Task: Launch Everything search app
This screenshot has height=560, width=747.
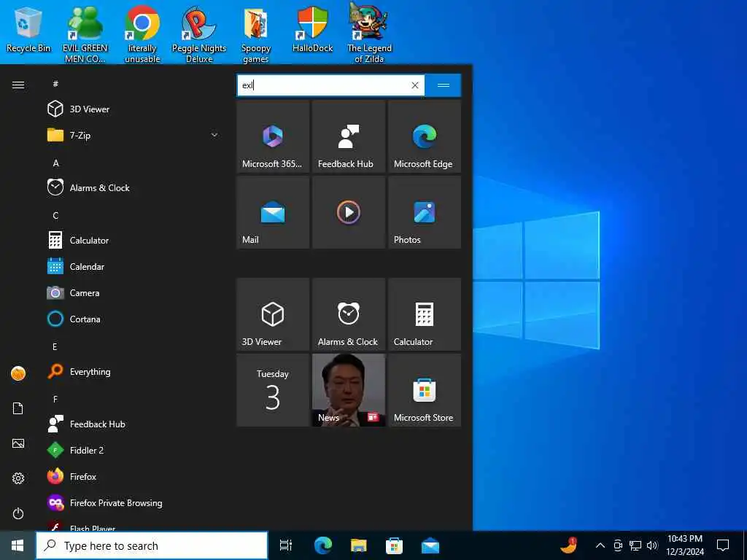Action: [133, 371]
